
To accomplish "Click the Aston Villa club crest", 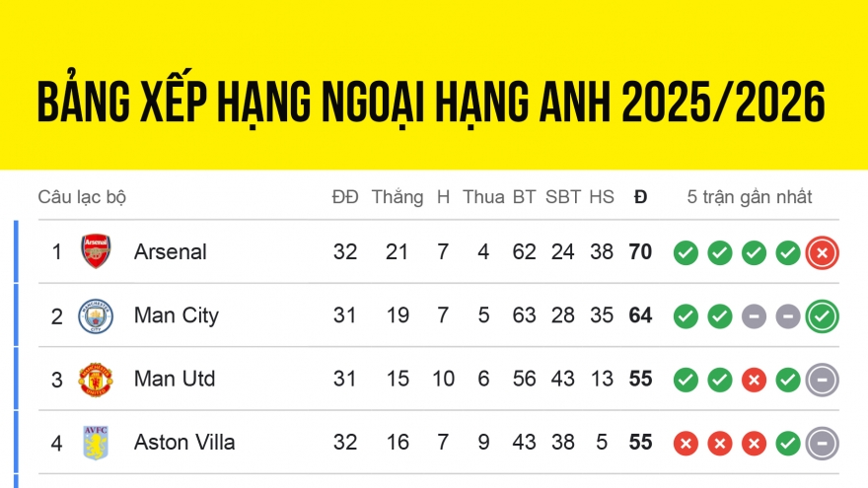I will pos(96,443).
